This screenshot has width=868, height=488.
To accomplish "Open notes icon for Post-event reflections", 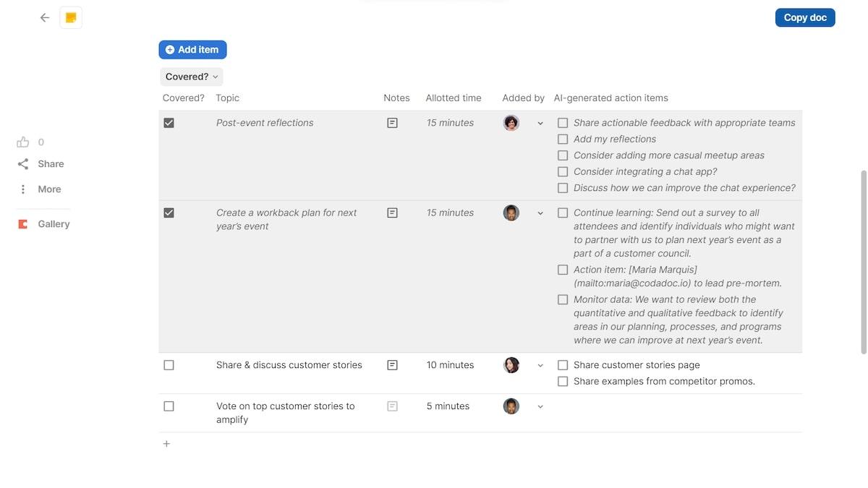I will (x=392, y=123).
